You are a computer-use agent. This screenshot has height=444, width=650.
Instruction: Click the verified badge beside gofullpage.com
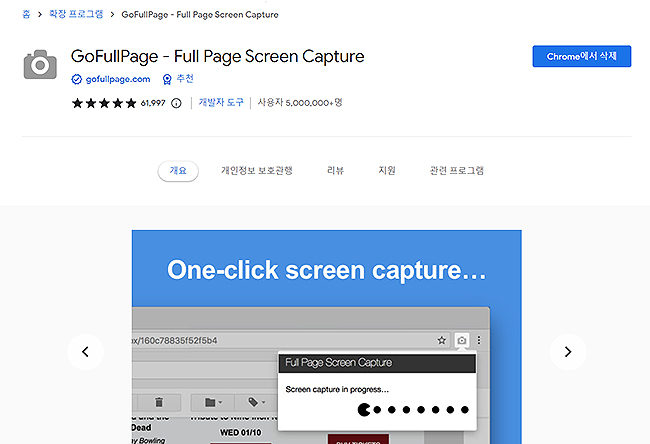[77, 79]
